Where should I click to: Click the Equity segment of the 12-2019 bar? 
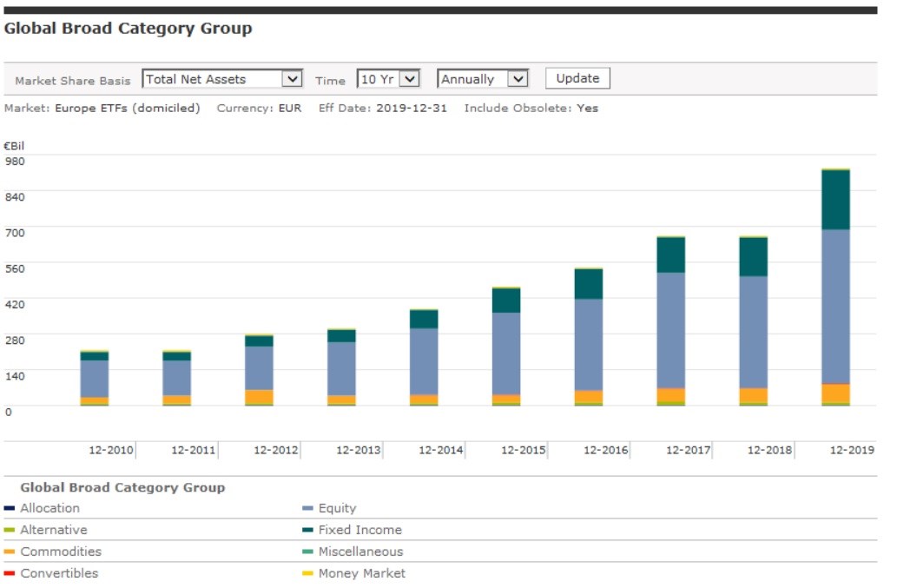[835, 306]
